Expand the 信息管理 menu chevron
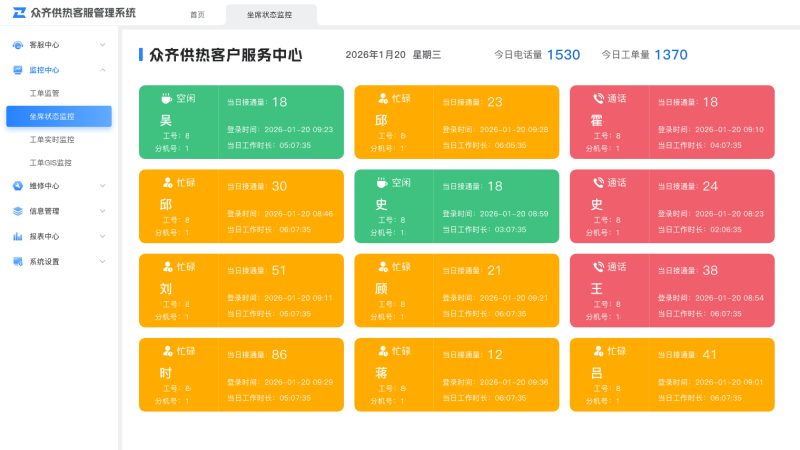 click(103, 211)
